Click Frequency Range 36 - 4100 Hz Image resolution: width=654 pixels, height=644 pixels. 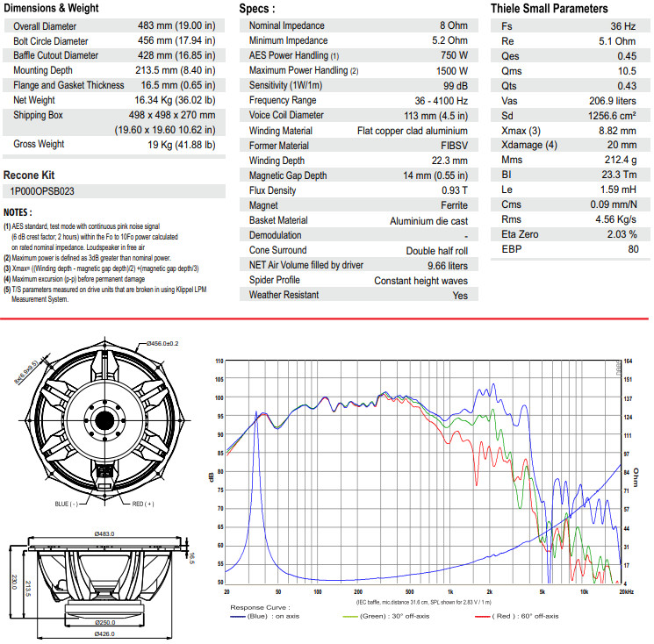(x=441, y=101)
